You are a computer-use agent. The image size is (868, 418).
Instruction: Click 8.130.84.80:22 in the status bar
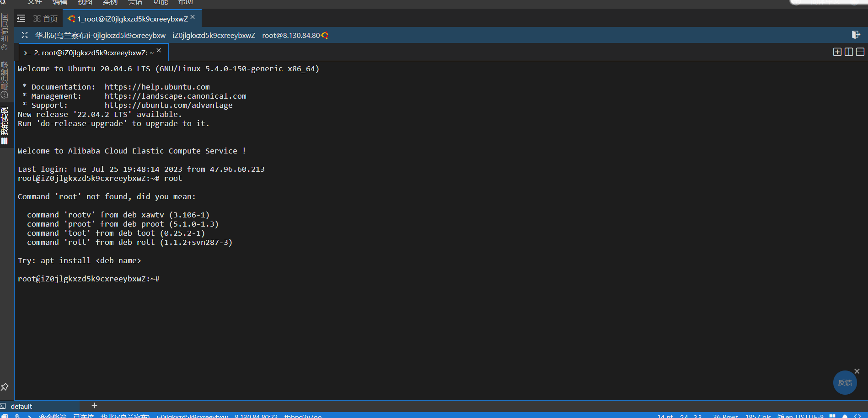tap(256, 416)
